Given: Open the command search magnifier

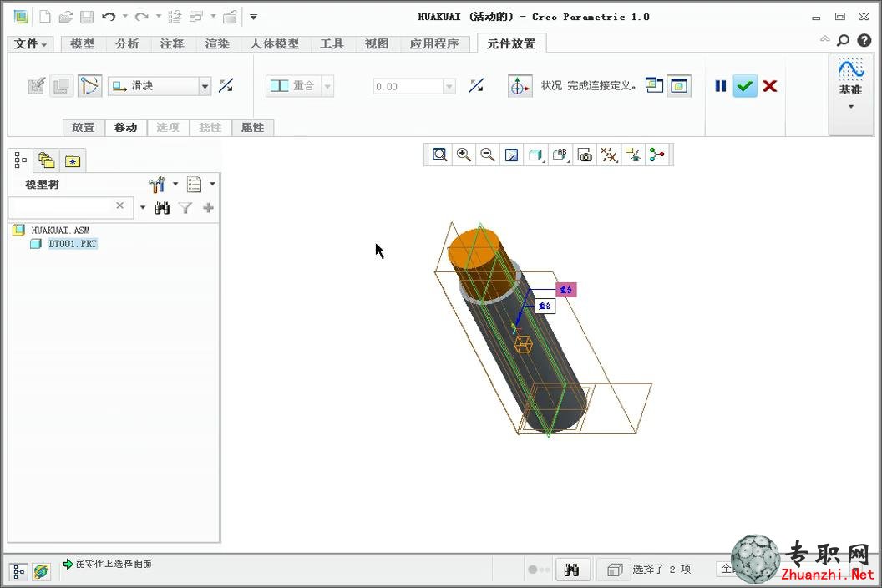Looking at the screenshot, I should (x=844, y=40).
